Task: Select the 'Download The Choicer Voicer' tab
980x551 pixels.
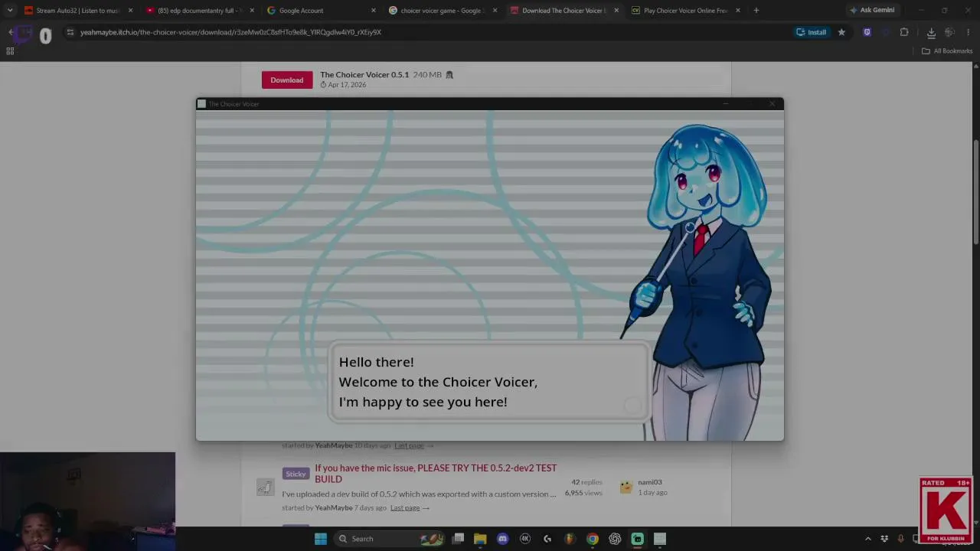Action: 564,11
